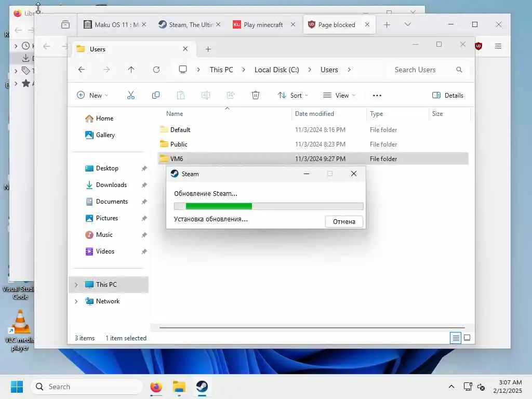Image resolution: width=532 pixels, height=399 pixels.
Task: Open the New dropdown in Explorer
Action: pos(92,96)
